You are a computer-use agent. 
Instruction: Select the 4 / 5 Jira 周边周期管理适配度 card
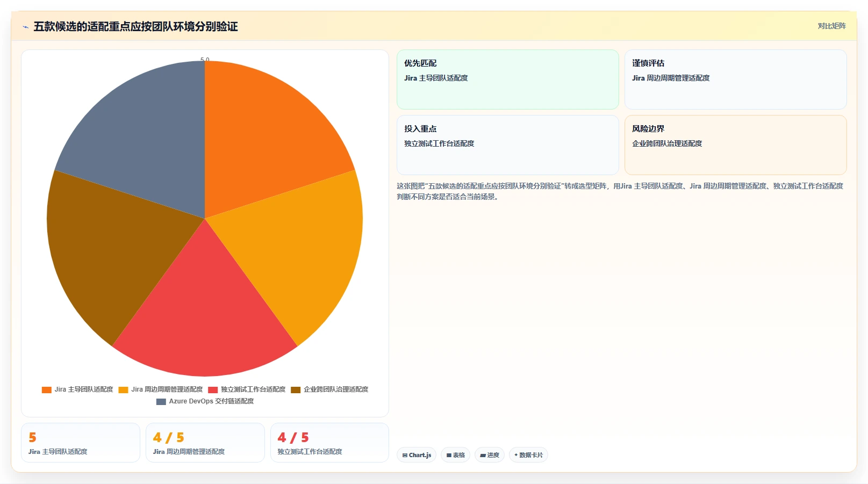tap(205, 443)
